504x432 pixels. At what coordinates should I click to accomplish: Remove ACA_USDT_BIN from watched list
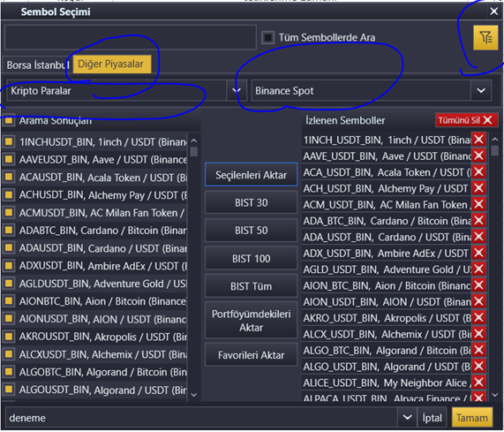[x=478, y=171]
